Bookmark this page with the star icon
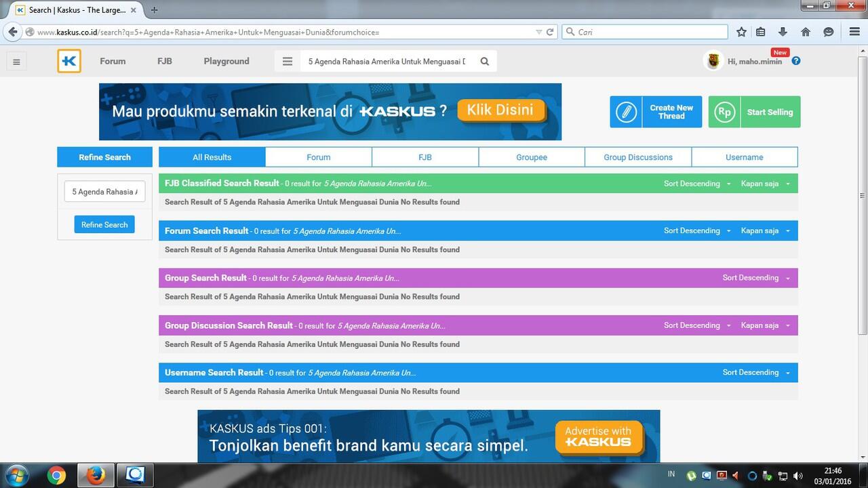Viewport: 868px width, 488px height. click(741, 32)
